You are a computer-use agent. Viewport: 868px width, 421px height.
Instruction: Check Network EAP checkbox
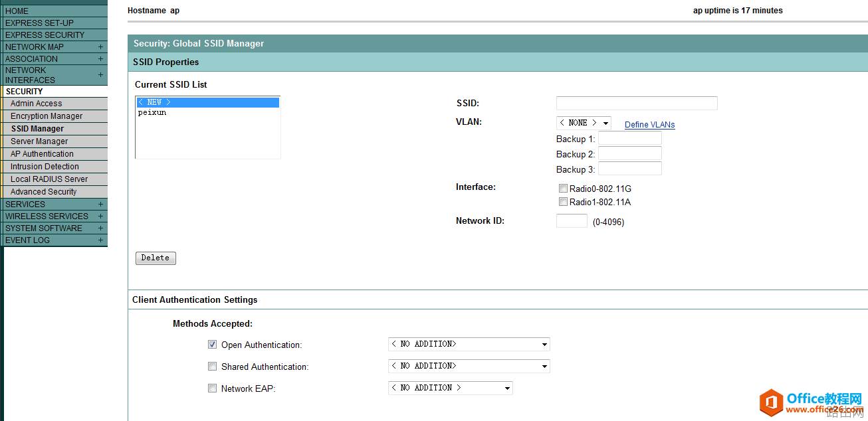(x=213, y=388)
